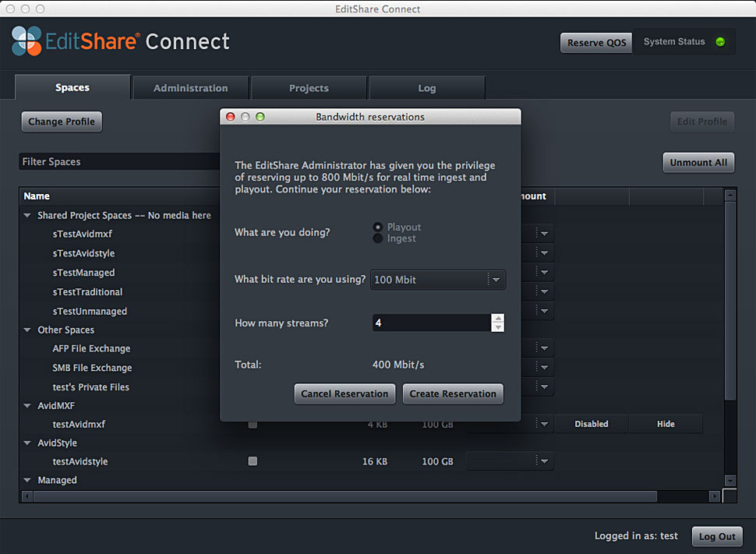756x554 pixels.
Task: Select test's Private Files space
Action: pos(91,386)
